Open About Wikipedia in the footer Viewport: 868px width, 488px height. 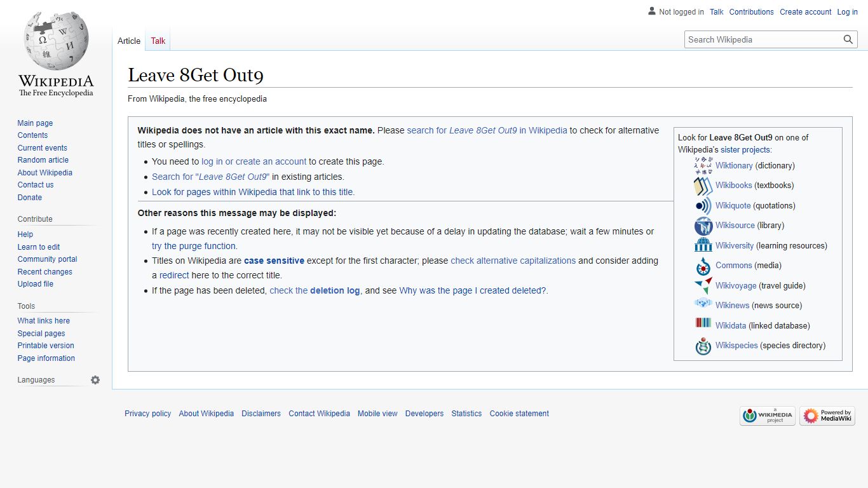207,414
